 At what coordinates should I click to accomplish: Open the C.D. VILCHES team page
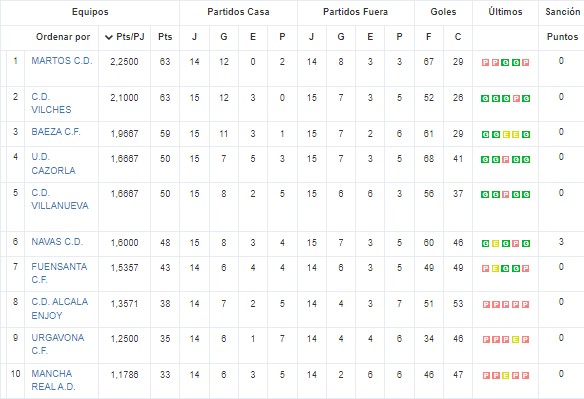click(51, 103)
